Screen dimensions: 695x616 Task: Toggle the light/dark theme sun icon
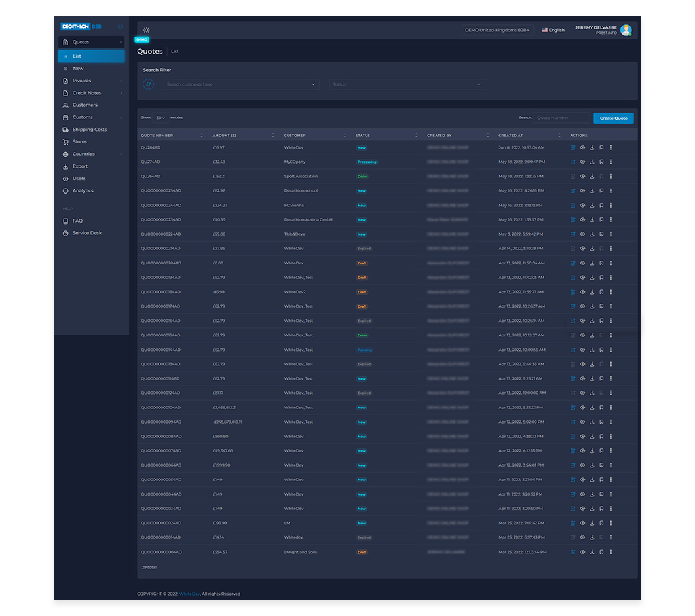146,30
